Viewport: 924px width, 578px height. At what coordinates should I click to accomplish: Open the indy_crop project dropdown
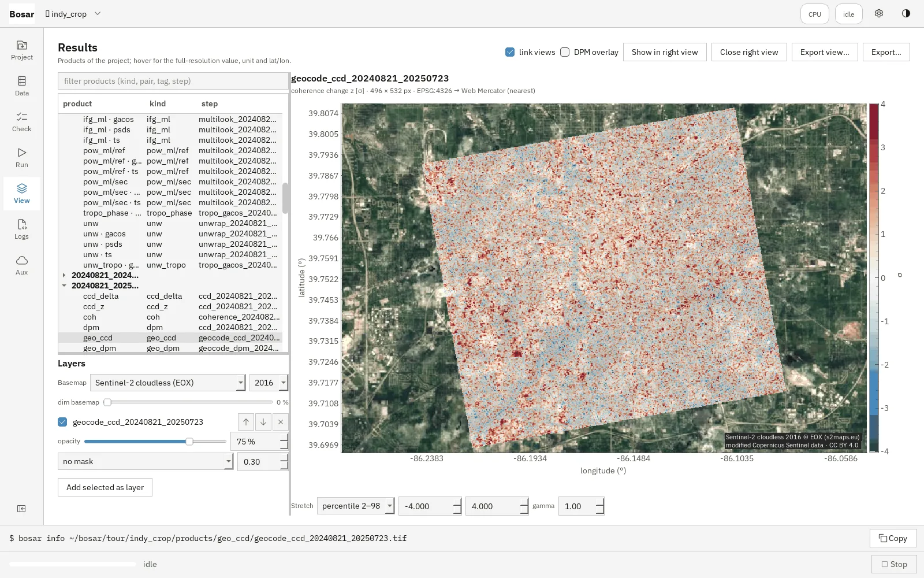(73, 14)
